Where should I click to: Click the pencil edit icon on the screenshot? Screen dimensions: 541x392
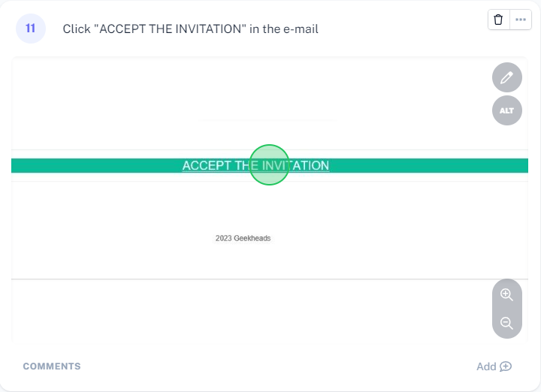pyautogui.click(x=507, y=77)
